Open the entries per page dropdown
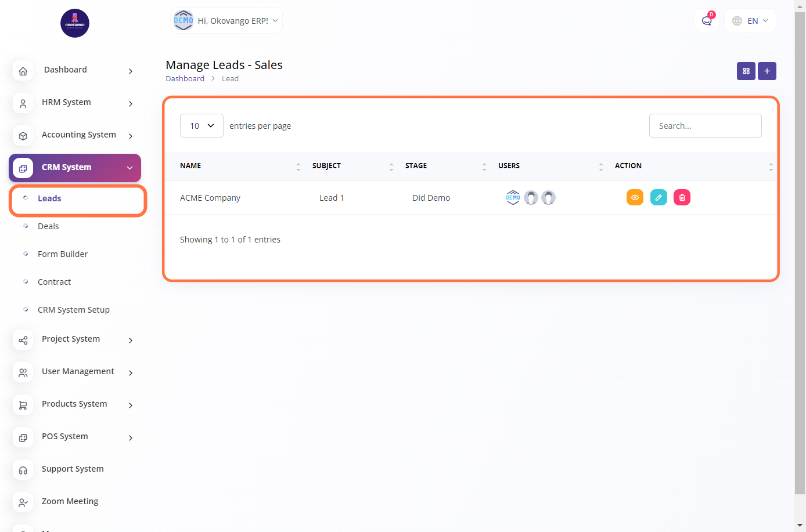 [201, 126]
